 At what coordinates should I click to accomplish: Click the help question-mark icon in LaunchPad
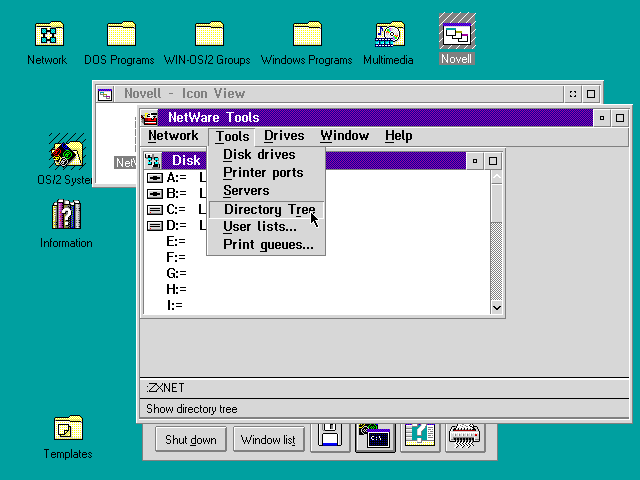420,436
